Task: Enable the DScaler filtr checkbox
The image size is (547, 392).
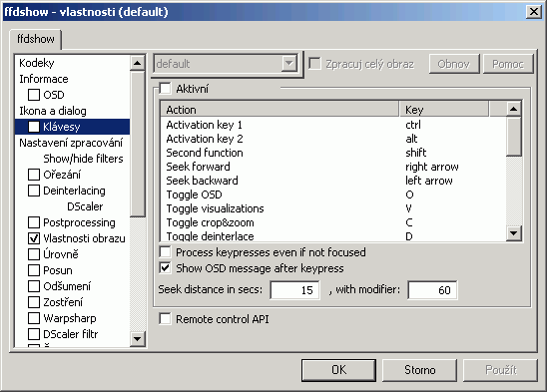Action: point(34,334)
